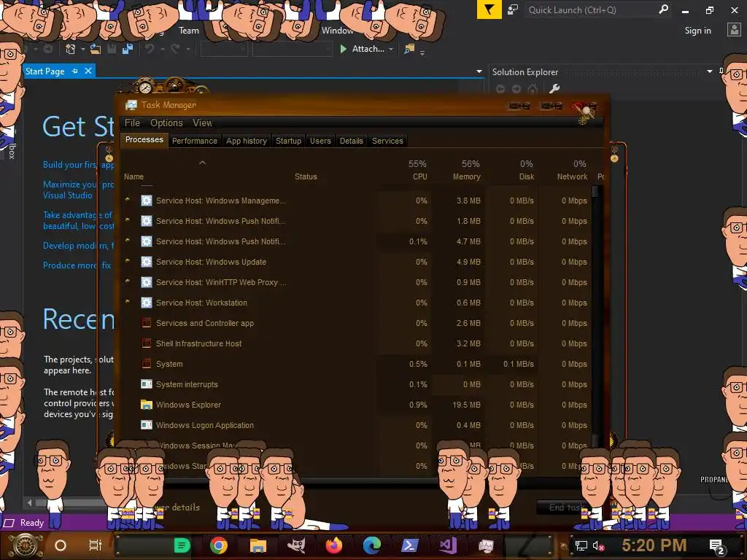The width and height of the screenshot is (747, 560).
Task: Click the Open File toolbar icon
Action: click(96, 49)
